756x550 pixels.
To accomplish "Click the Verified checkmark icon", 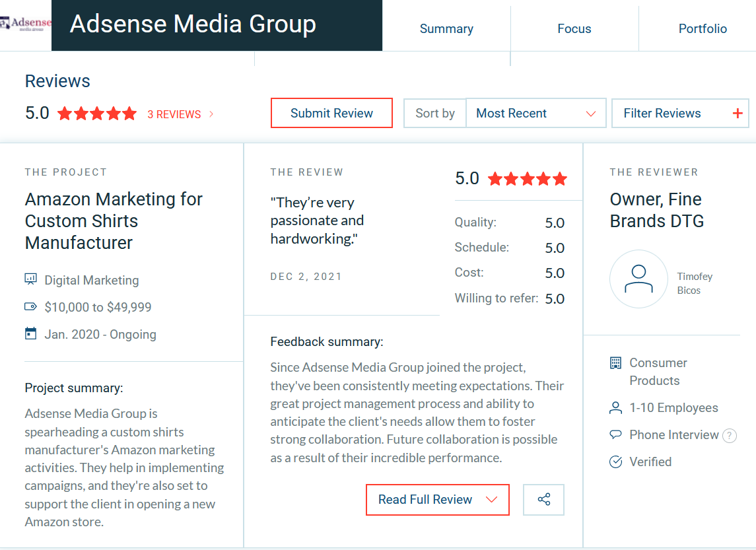I will coord(616,462).
